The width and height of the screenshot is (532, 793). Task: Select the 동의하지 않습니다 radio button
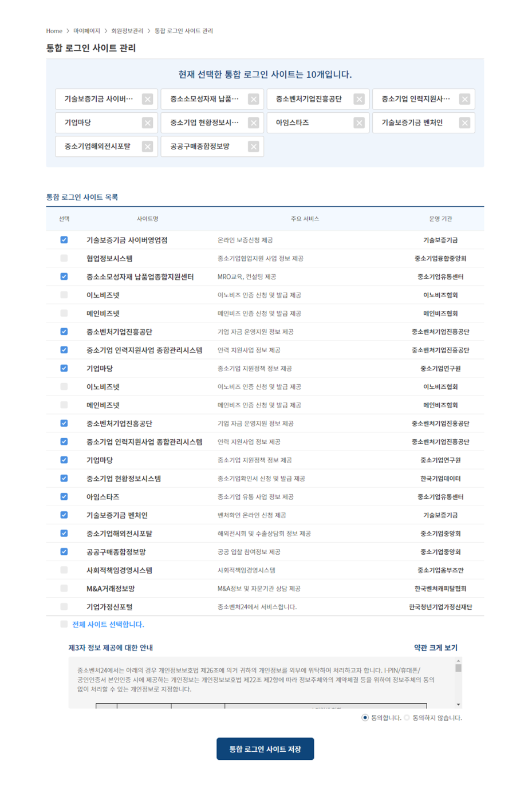pyautogui.click(x=407, y=717)
